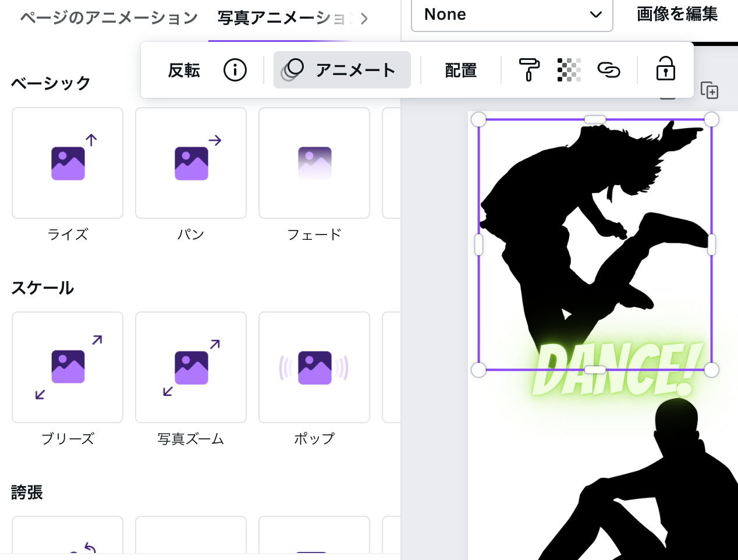Click the ベーシック section heading
738x560 pixels.
pos(51,83)
